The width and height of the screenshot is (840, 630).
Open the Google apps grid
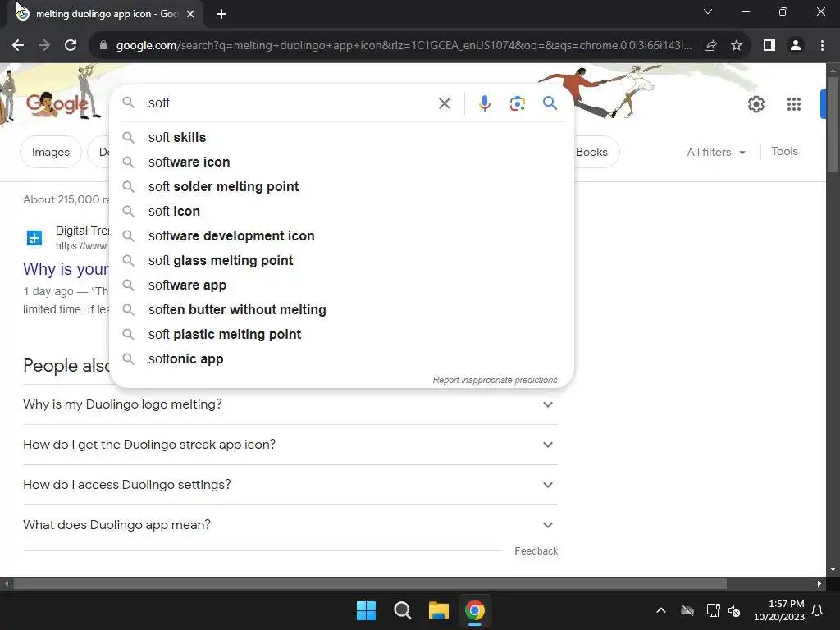pyautogui.click(x=794, y=104)
